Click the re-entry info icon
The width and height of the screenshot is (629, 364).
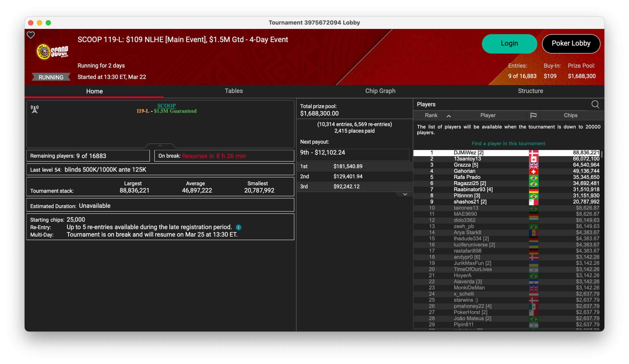[238, 227]
